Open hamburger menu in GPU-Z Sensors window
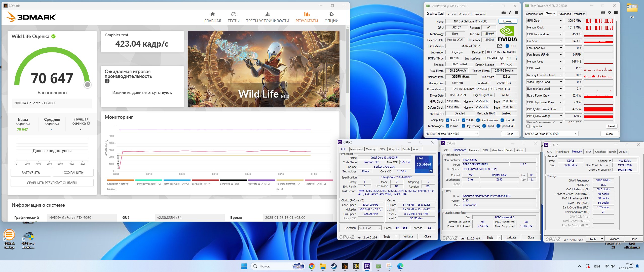The width and height of the screenshot is (644, 272). 616,12
